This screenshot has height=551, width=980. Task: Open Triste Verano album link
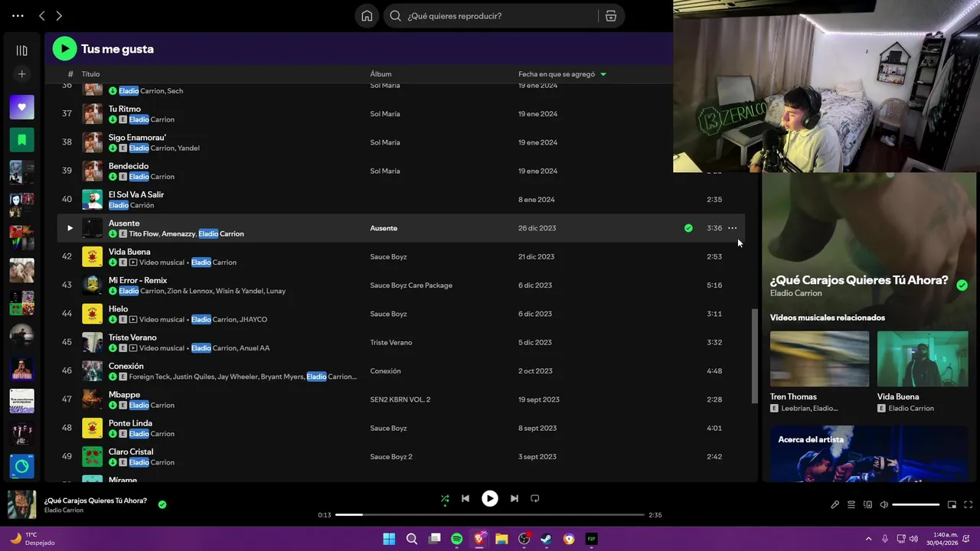pyautogui.click(x=391, y=343)
